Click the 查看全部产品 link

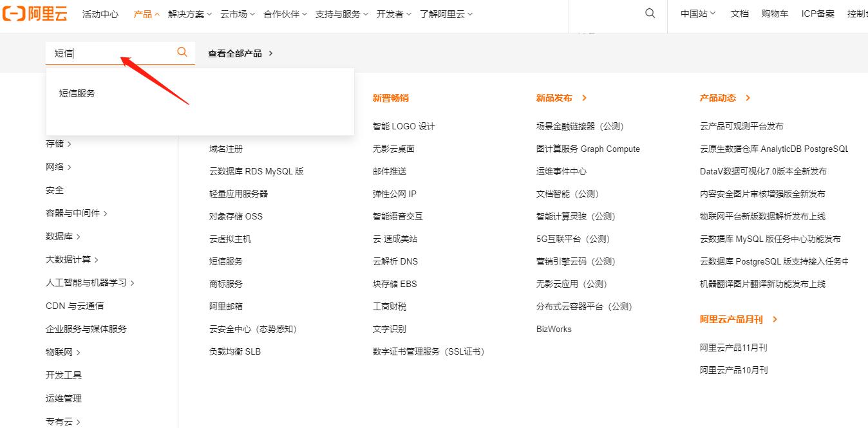click(x=236, y=53)
